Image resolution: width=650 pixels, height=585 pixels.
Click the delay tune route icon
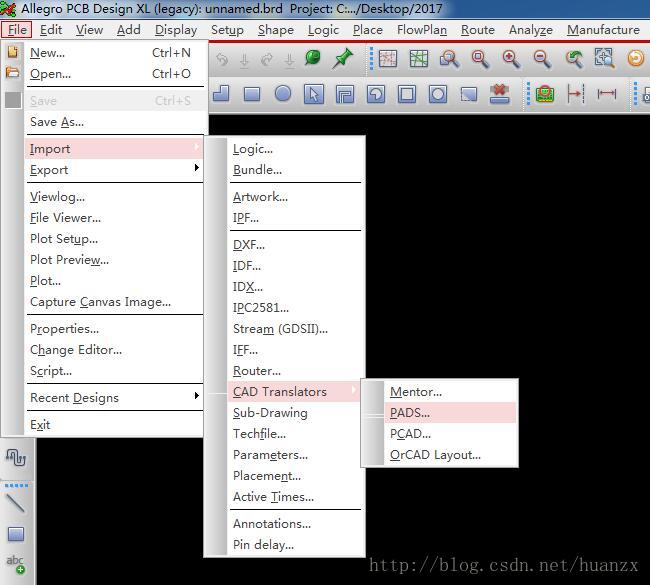click(15, 457)
